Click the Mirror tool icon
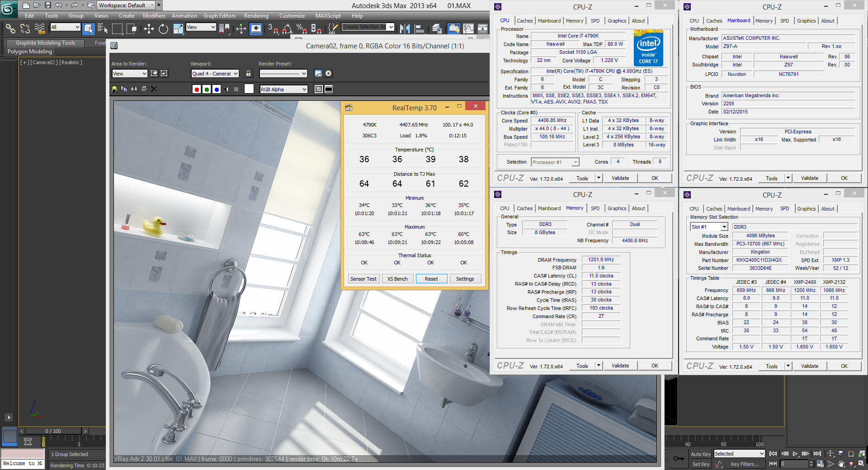 coord(405,29)
